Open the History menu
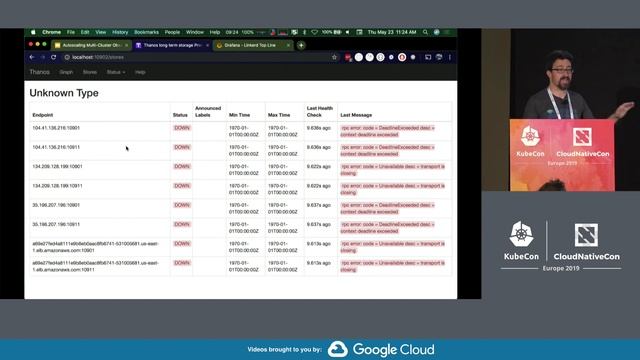640x360 pixels. [120, 32]
